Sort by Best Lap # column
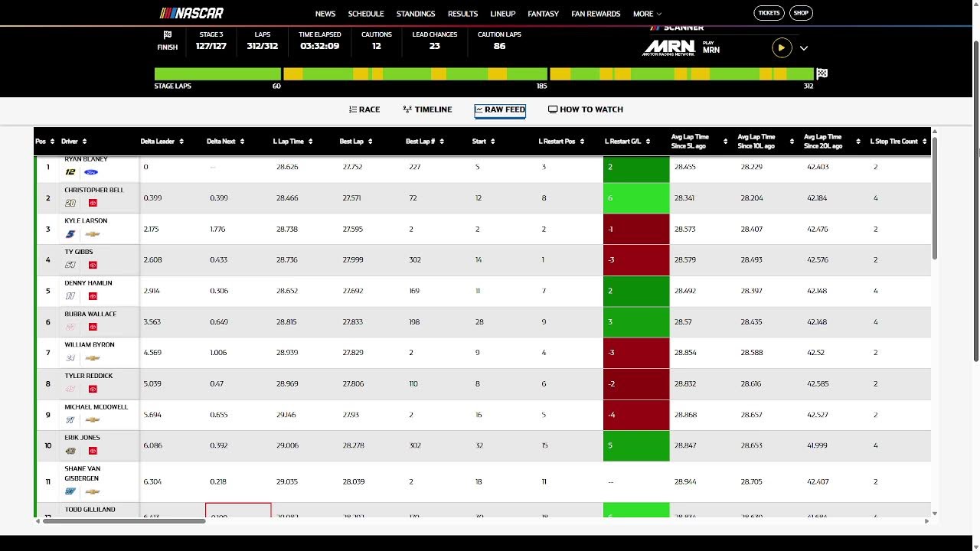 (425, 142)
